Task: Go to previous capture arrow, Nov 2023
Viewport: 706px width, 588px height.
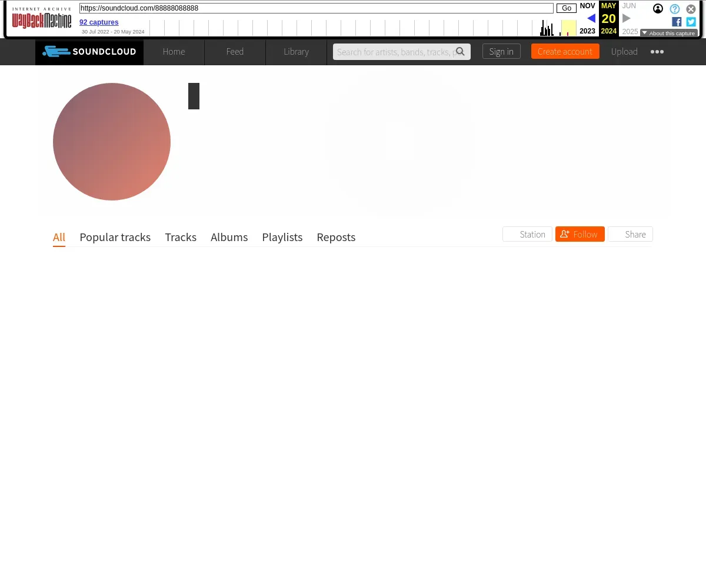Action: (x=591, y=18)
